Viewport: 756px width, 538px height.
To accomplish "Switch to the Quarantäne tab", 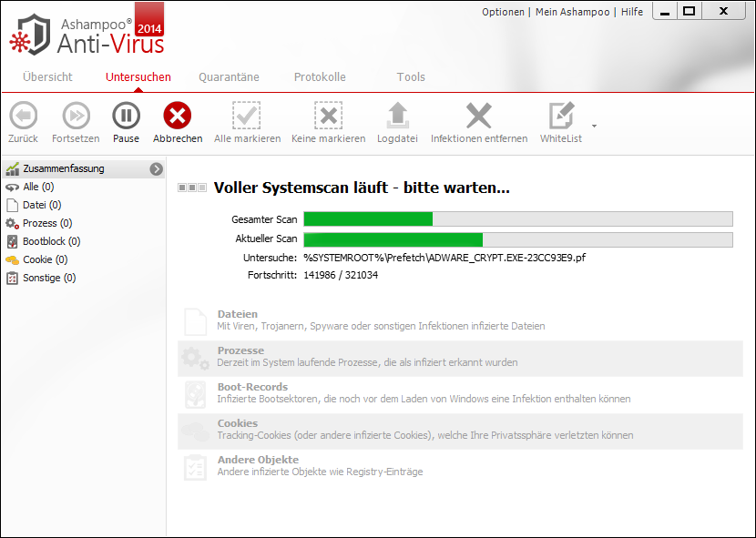I will coord(229,77).
